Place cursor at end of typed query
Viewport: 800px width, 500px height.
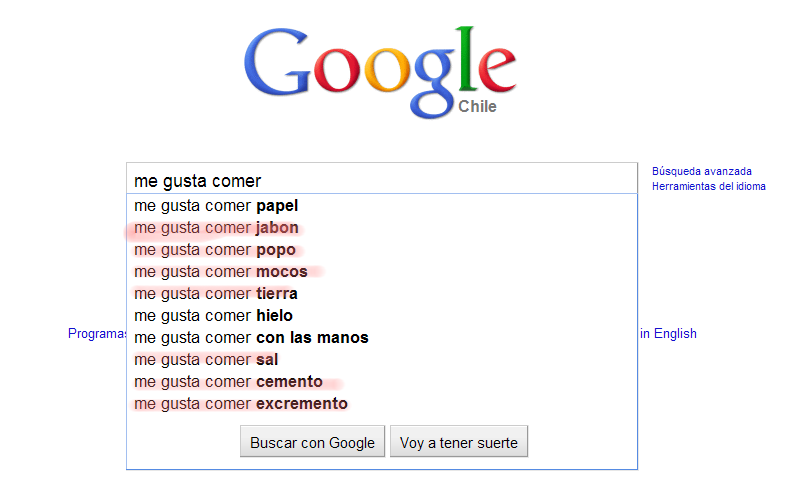pyautogui.click(x=262, y=181)
